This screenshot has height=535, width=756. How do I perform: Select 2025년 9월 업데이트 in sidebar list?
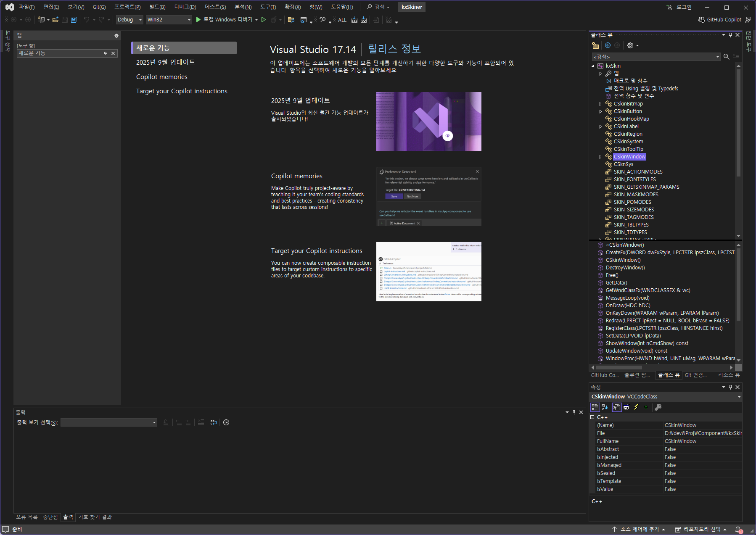[x=165, y=62]
